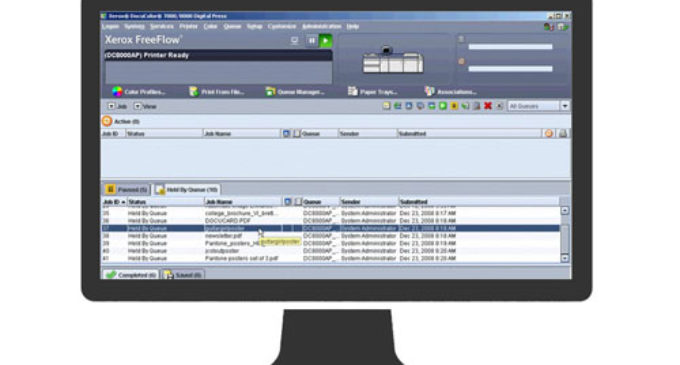Click the yellow hold job toolbar icon
680x365 pixels.
point(454,106)
